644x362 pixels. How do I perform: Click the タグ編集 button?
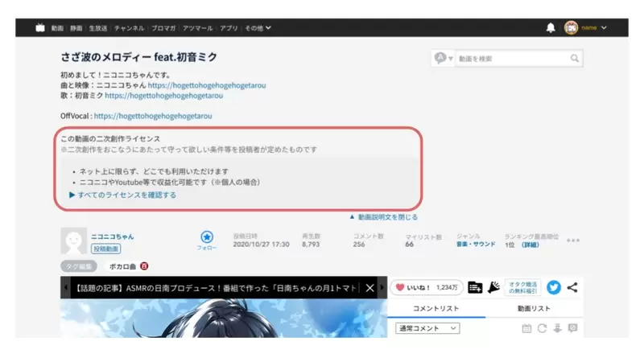79,266
